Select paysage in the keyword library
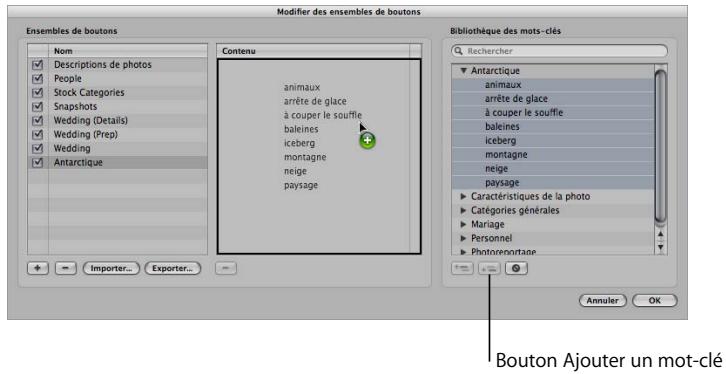Viewport: 726px width, 374px height. click(x=553, y=182)
